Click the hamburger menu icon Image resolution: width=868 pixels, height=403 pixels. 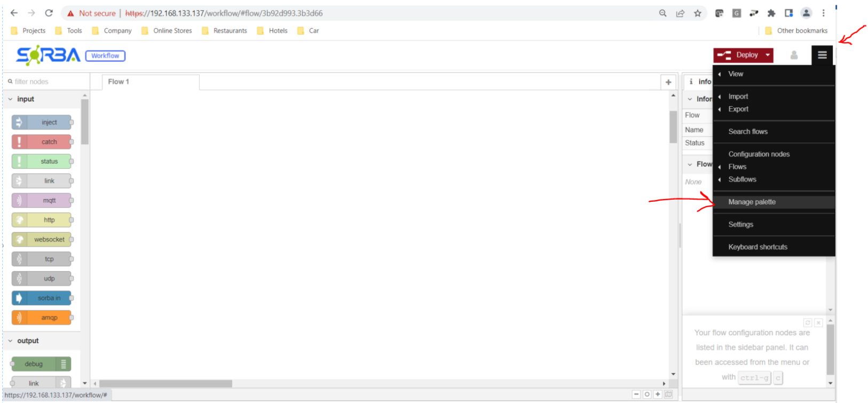(822, 55)
